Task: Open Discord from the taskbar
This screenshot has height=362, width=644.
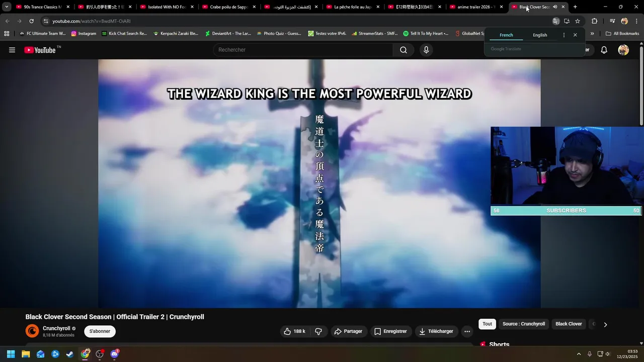Action: click(115, 354)
